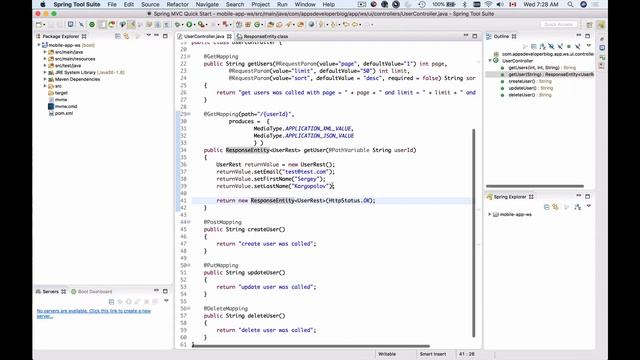Minimize the Outline view

pyautogui.click(x=579, y=36)
